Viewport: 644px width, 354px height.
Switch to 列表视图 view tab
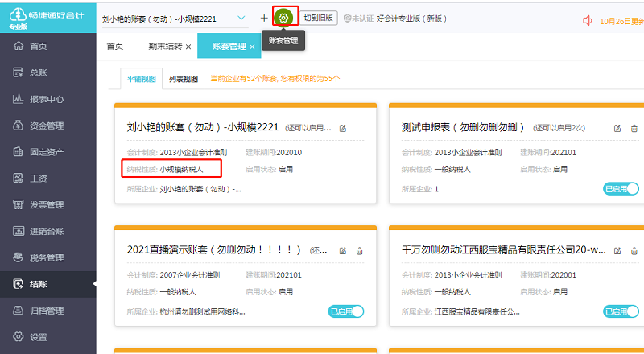(184, 79)
